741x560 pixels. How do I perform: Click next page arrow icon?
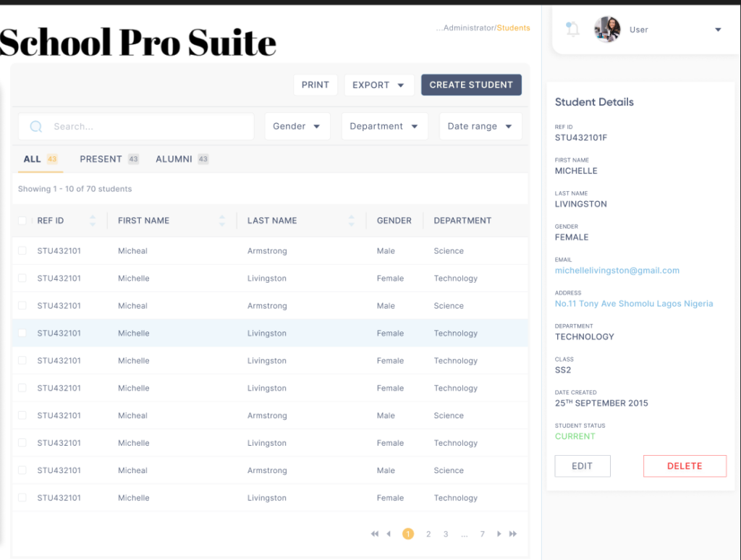point(499,534)
